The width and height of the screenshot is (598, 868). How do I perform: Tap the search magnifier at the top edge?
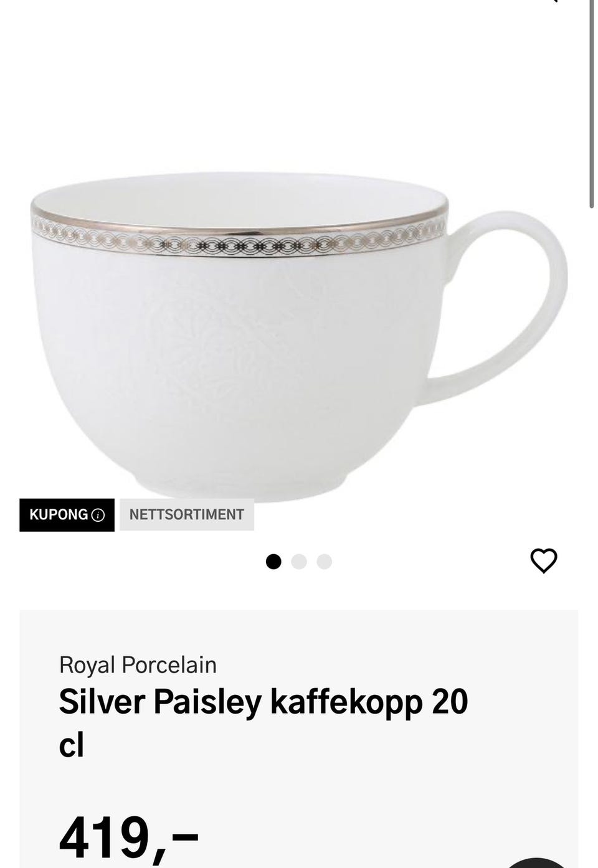pyautogui.click(x=551, y=2)
